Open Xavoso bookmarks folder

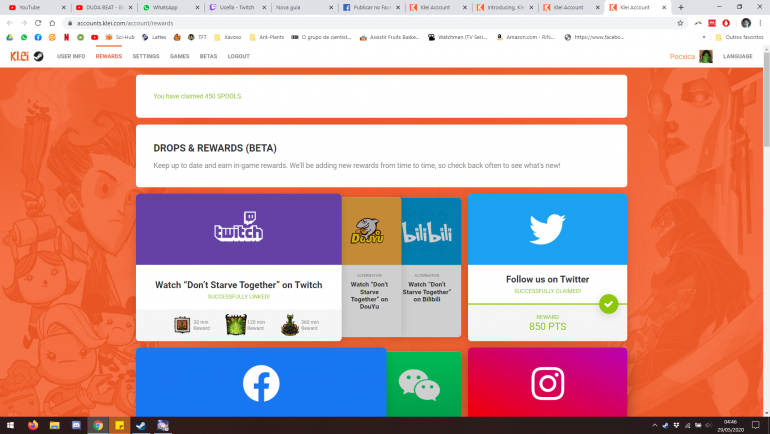[227, 37]
